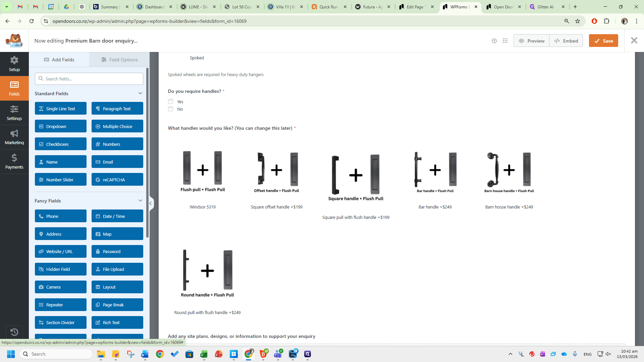Tick the No handles checkbox

pyautogui.click(x=170, y=109)
